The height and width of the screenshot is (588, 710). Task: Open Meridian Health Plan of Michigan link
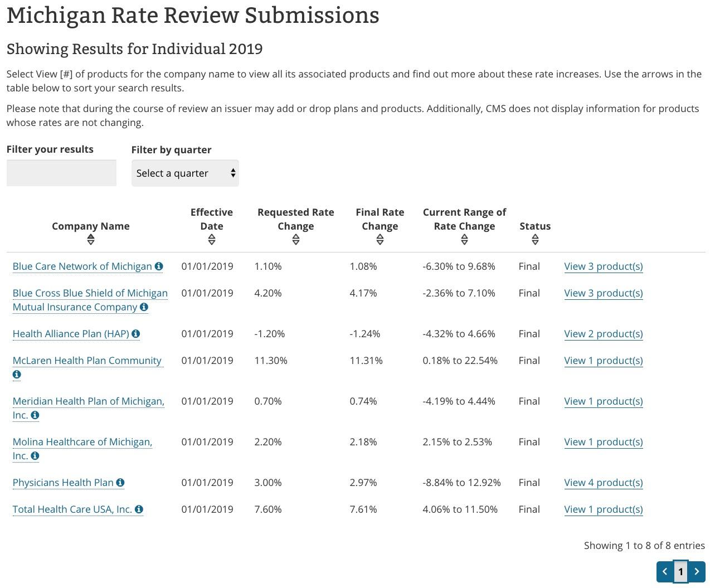click(88, 401)
